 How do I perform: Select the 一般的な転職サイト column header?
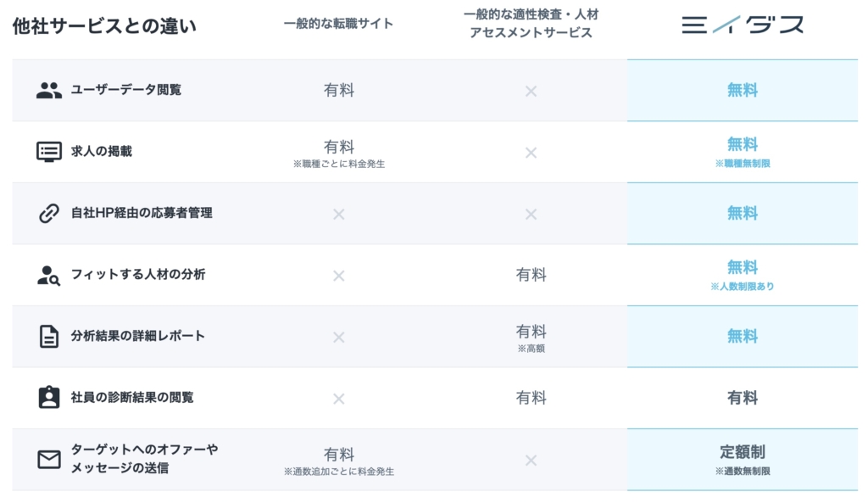pos(338,24)
